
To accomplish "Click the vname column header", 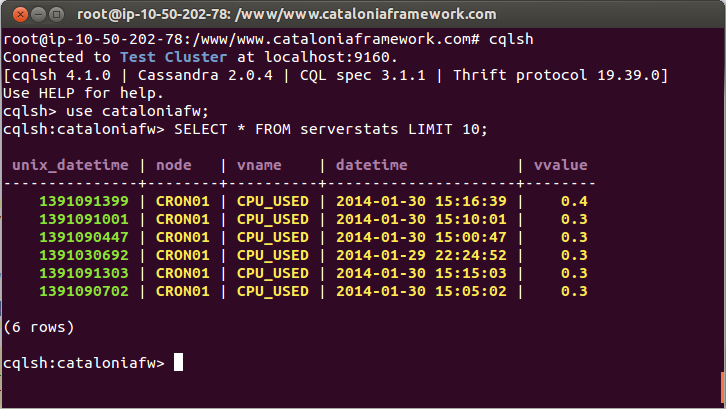I will (259, 165).
